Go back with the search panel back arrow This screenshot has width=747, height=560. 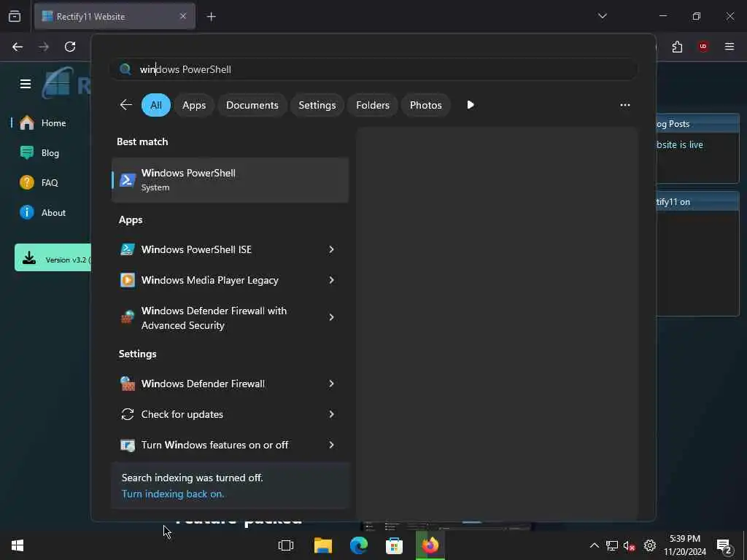(x=126, y=105)
